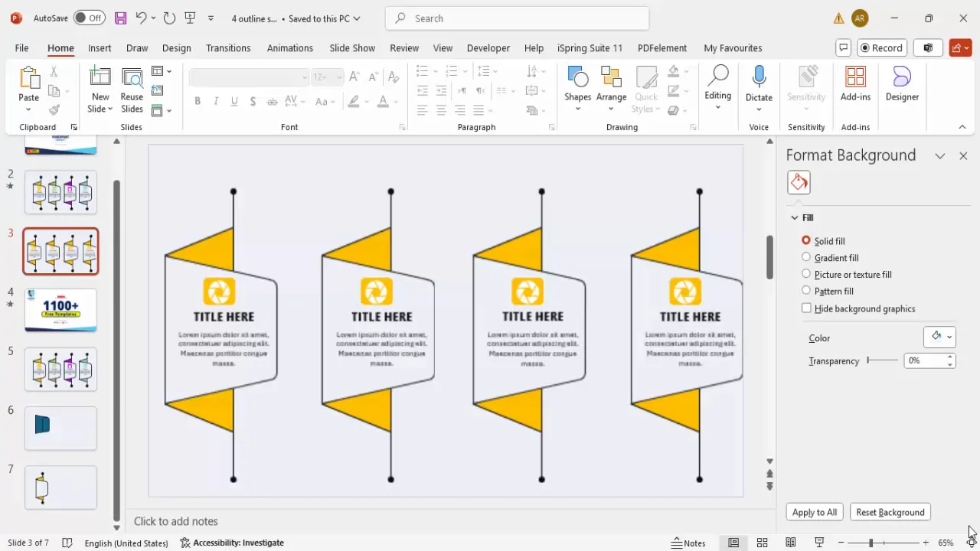Open the iSpring Suite 11 tab

coord(590,47)
